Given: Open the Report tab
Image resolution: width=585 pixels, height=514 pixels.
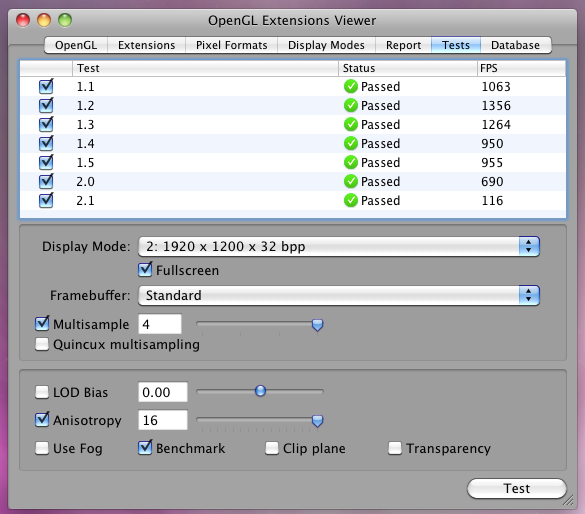Looking at the screenshot, I should pos(403,45).
